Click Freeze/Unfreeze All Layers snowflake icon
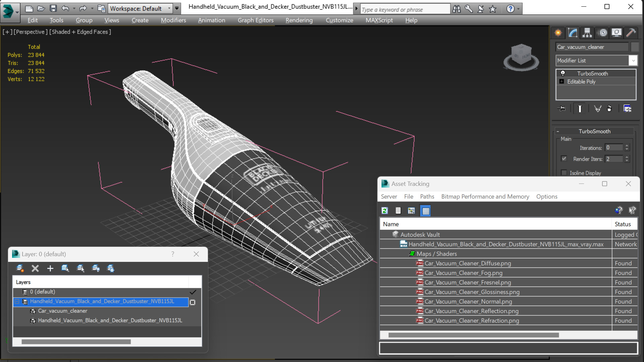Screen dimensions: 644x362 pyautogui.click(x=111, y=268)
